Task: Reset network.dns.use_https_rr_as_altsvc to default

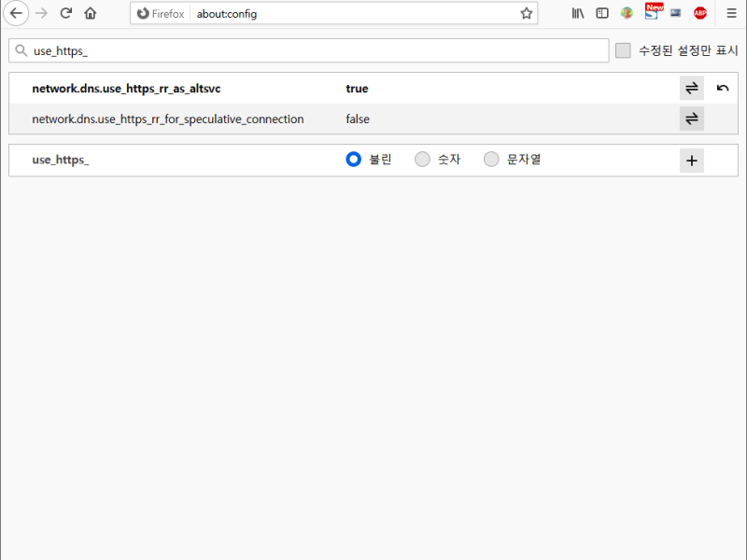Action: click(722, 88)
